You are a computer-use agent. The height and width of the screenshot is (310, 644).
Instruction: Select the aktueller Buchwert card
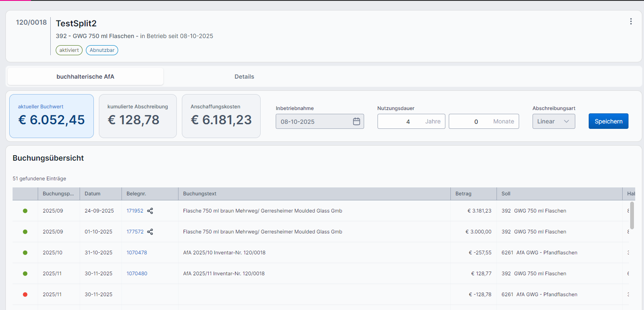click(x=52, y=116)
